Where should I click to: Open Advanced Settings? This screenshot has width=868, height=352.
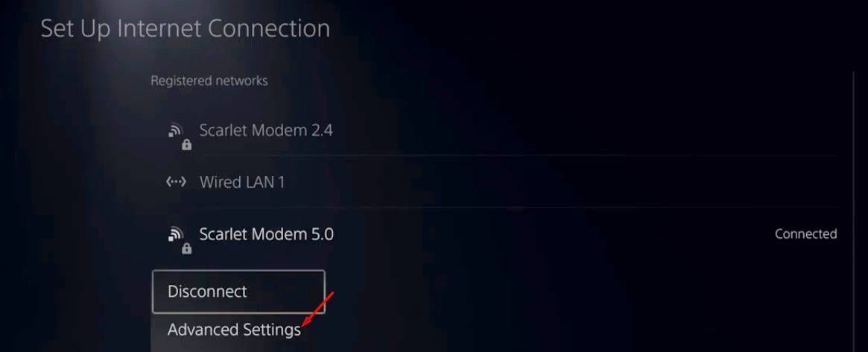tap(234, 330)
